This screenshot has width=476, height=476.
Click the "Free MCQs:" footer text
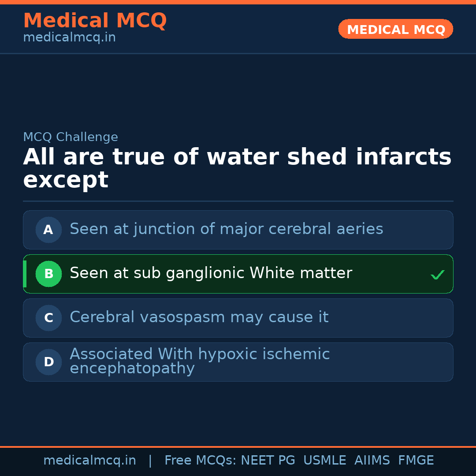click(x=200, y=461)
